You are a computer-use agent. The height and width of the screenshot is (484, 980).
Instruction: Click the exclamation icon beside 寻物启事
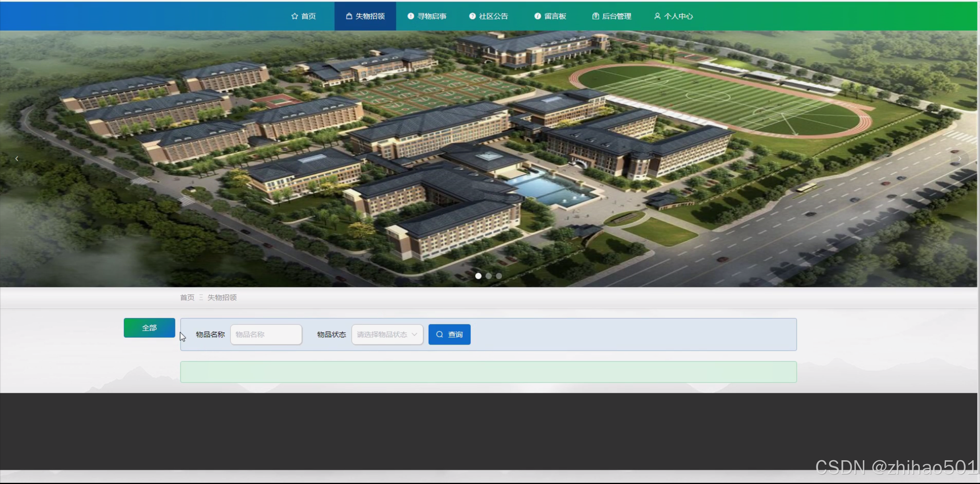[411, 16]
